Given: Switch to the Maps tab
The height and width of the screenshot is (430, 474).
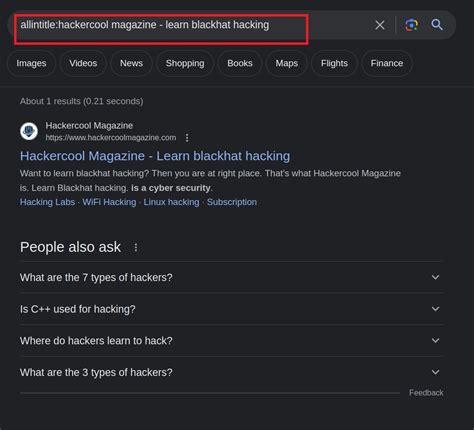Looking at the screenshot, I should coord(286,63).
